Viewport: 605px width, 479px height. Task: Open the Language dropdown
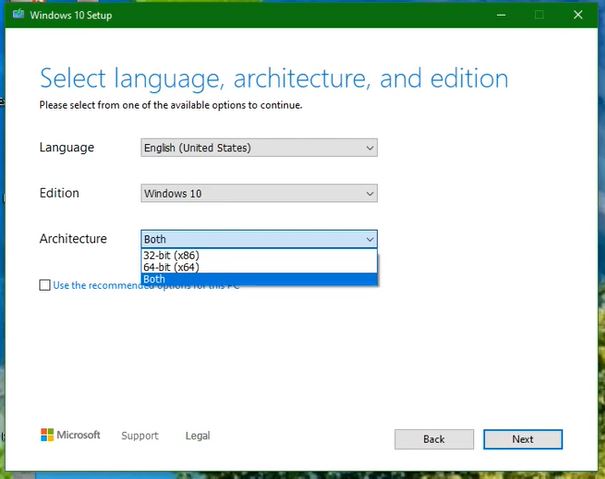[x=259, y=147]
